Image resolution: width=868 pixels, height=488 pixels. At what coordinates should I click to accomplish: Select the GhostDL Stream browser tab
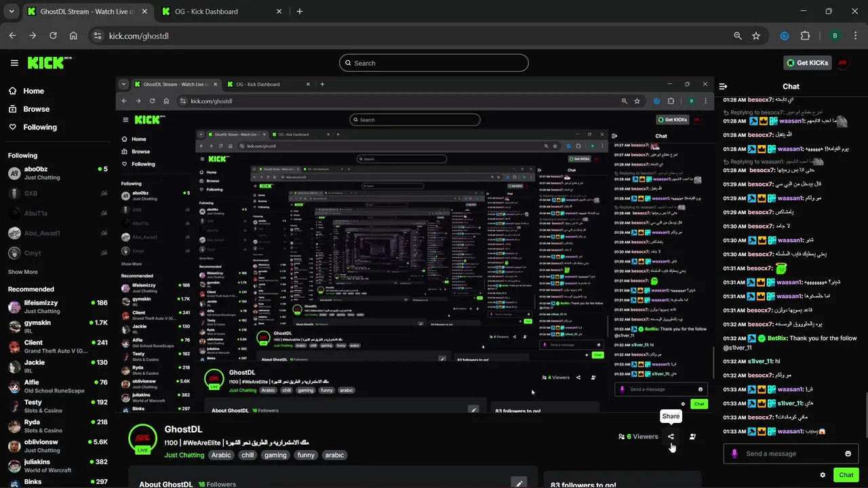87,12
